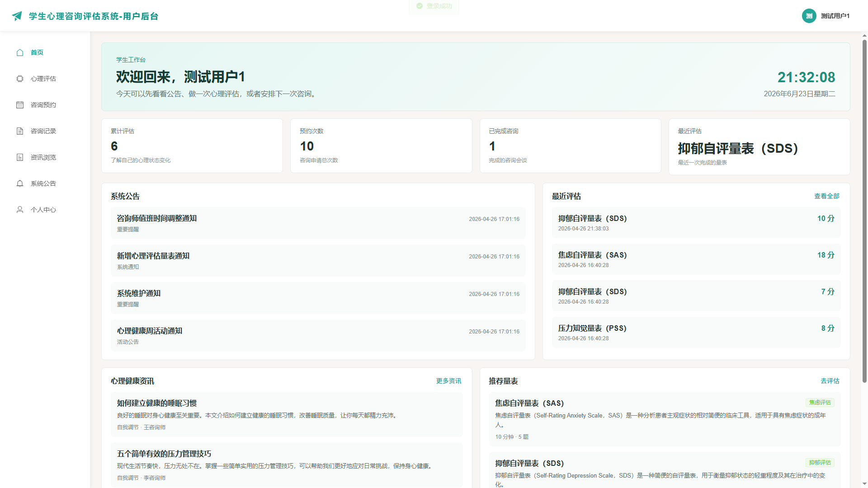Click the 2026年6月23日星期二 date text
Screen dimensions: 868x488
799,94
